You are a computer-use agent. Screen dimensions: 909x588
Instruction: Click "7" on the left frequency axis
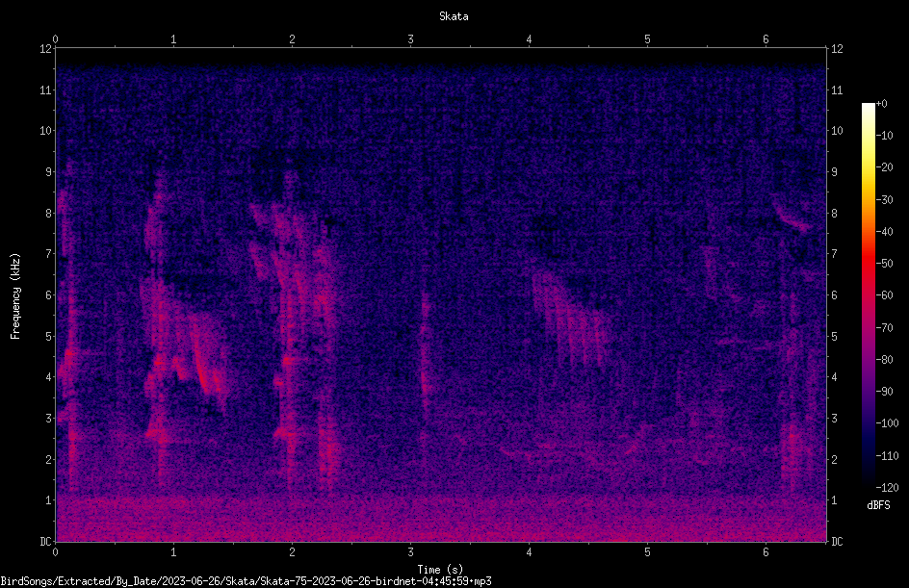[49, 254]
